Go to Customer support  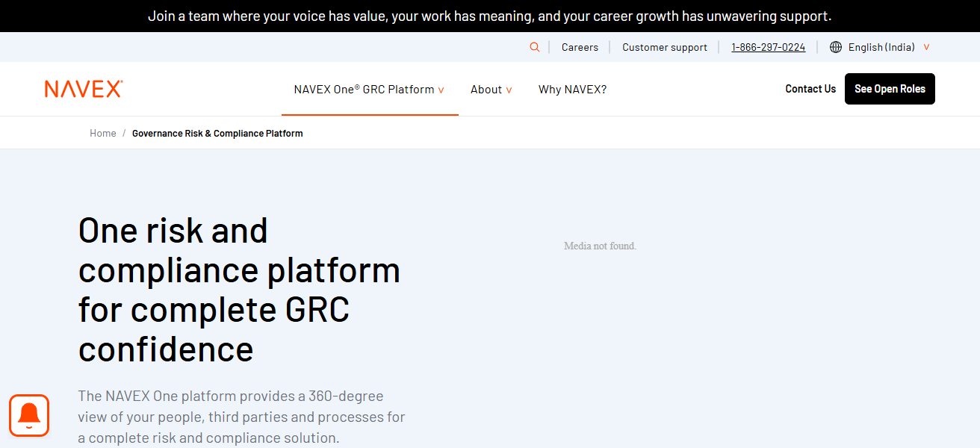pos(664,47)
